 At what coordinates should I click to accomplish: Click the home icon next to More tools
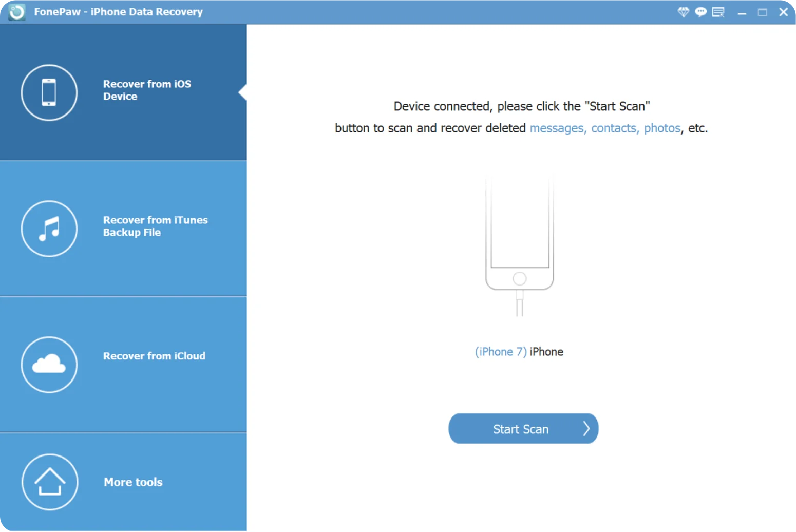(49, 482)
